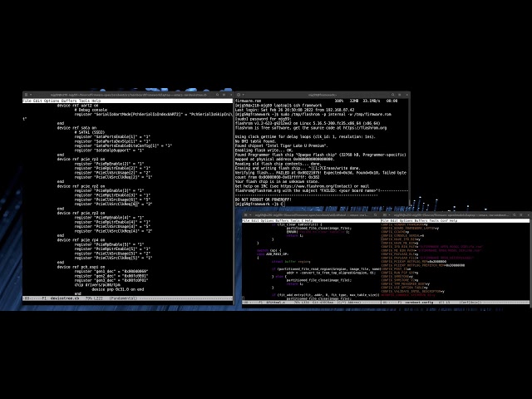This screenshot has height=399, width=532.
Task: Click 'Found chipset Intel Tiger Lake U Premium' line
Action: [x=282, y=145]
